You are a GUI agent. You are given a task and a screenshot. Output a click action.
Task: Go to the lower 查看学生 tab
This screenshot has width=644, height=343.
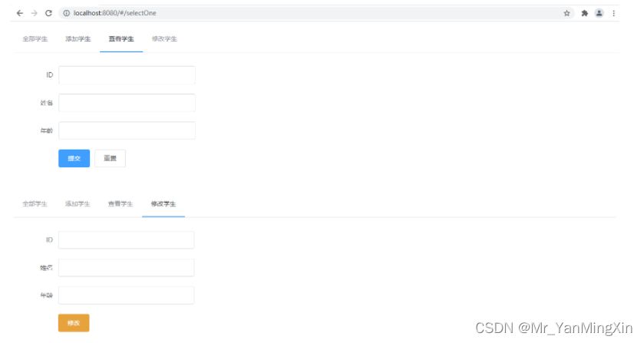click(x=121, y=203)
